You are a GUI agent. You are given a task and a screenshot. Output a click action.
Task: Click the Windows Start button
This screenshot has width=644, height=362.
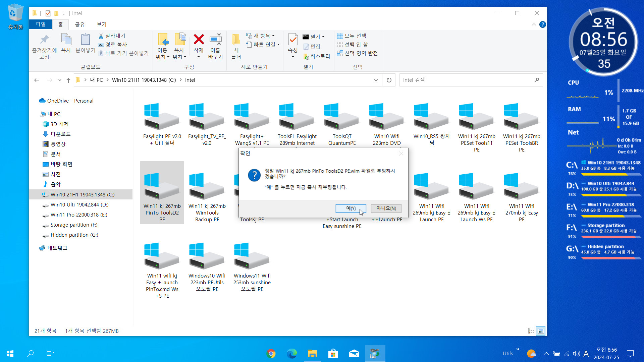pos(10,353)
